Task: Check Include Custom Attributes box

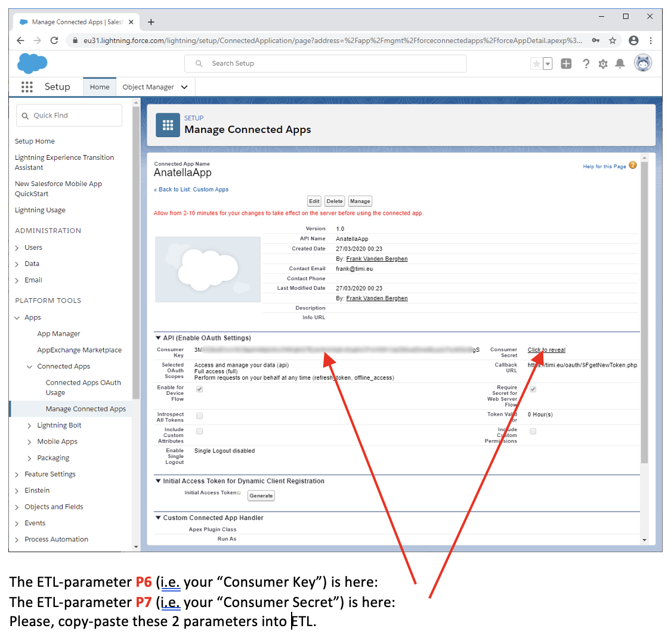Action: pos(199,431)
